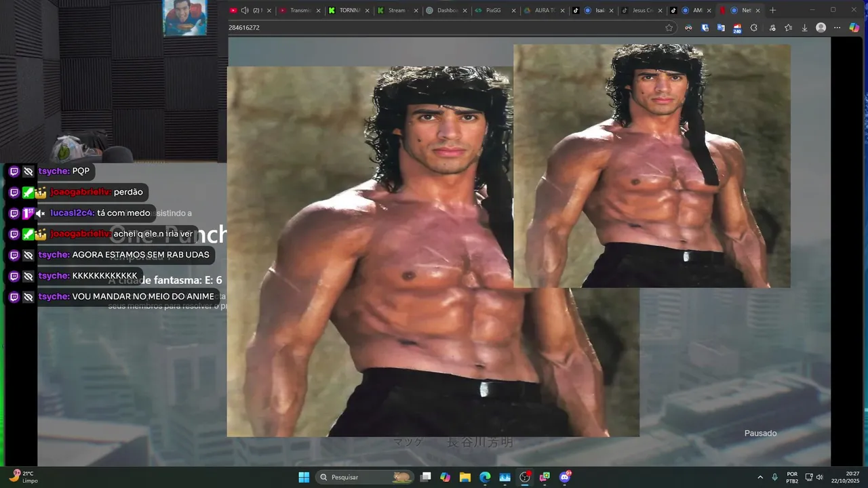
Task: Click the Superman avatar thumbnail
Action: [x=184, y=18]
